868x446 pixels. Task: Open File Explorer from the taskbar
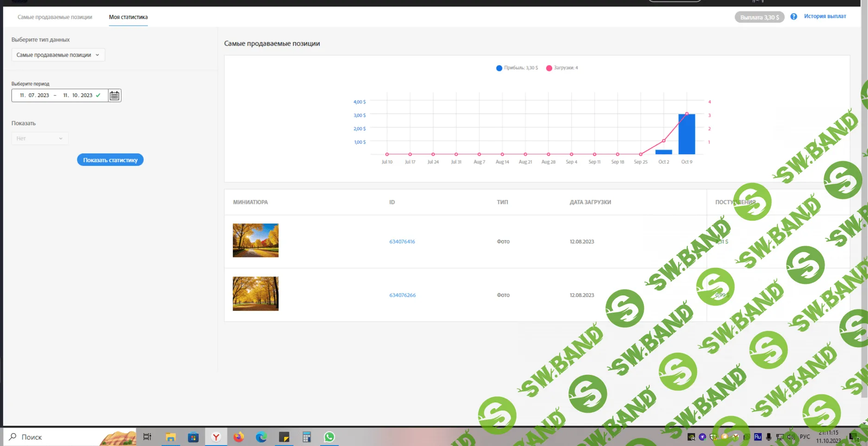point(171,437)
